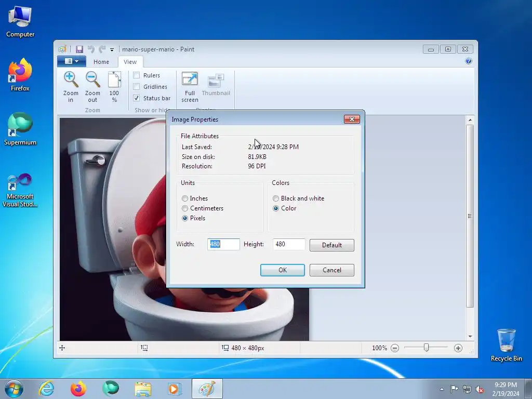532x399 pixels.
Task: Click the 100% zoom level text
Action: (x=379, y=348)
